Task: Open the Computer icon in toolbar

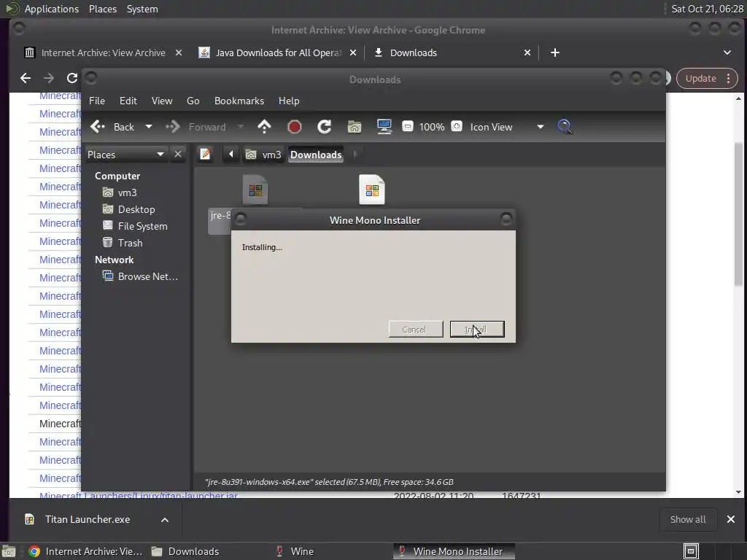Action: coord(384,127)
